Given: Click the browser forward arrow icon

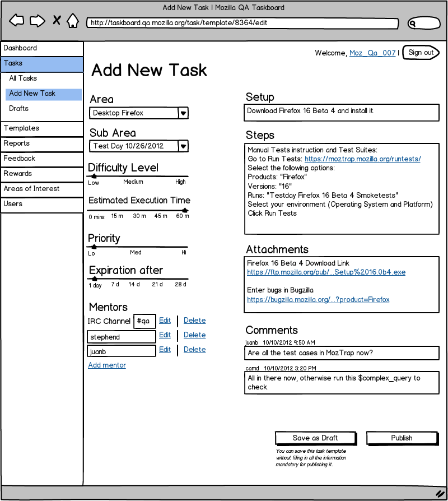Looking at the screenshot, I should click(x=38, y=21).
